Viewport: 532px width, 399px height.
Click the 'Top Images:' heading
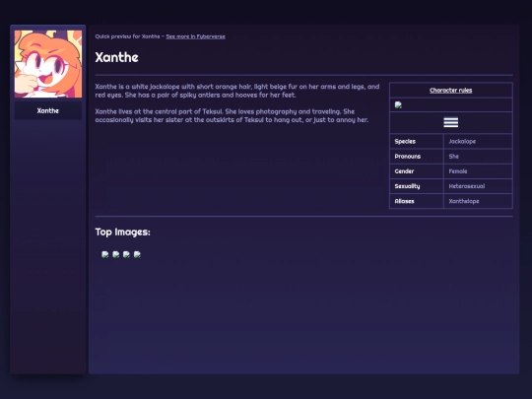coord(122,233)
